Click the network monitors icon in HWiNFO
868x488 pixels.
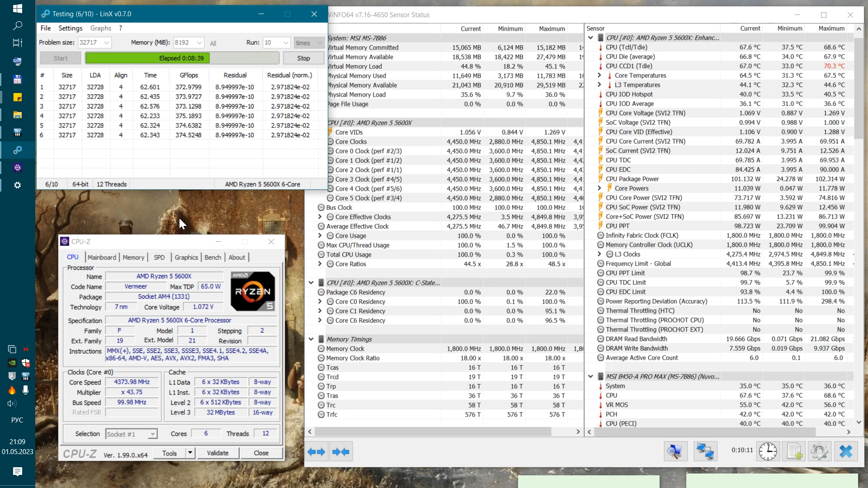(x=705, y=451)
